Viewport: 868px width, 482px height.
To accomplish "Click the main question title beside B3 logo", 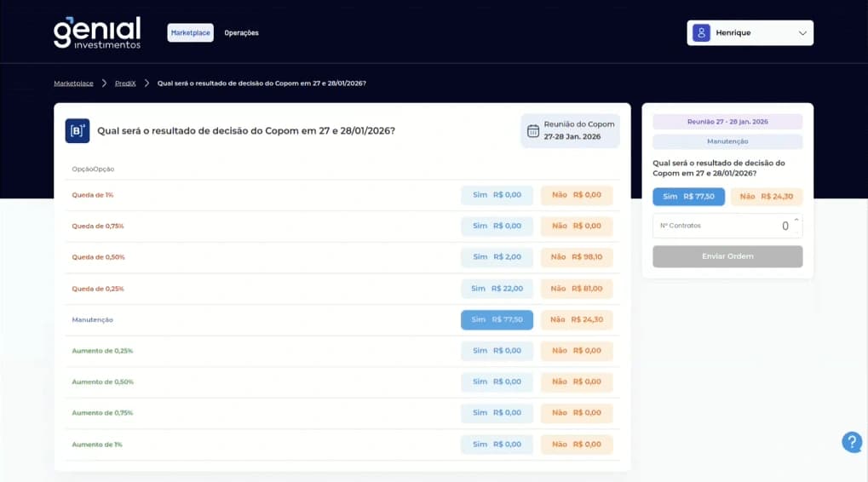I will (x=246, y=131).
